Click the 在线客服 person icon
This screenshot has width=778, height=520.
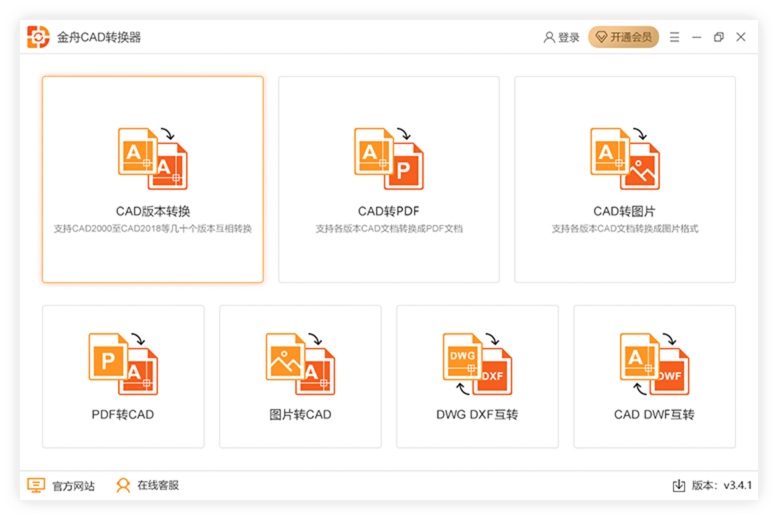(x=123, y=485)
